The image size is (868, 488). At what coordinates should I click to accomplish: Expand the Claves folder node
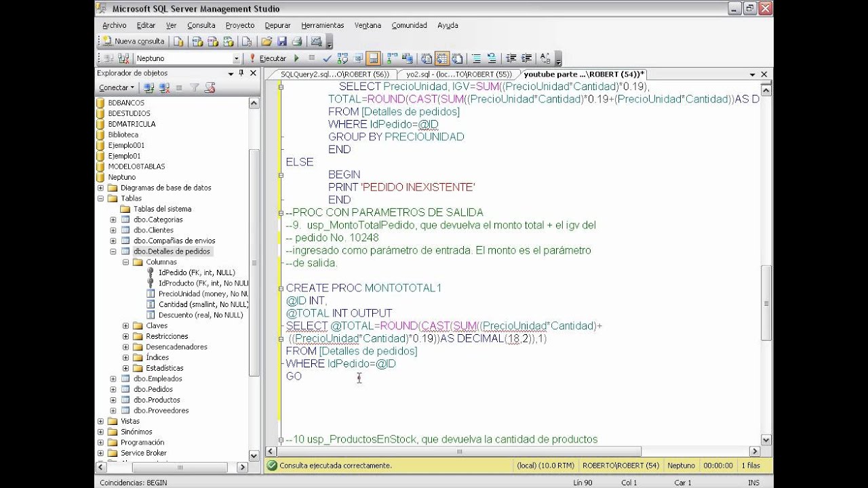pyautogui.click(x=125, y=326)
